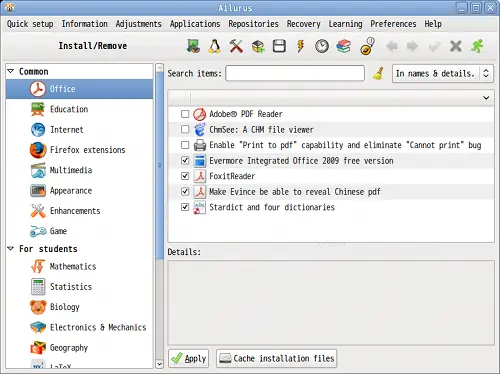Click the Search items input field
The width and height of the screenshot is (500, 374).
tap(295, 73)
